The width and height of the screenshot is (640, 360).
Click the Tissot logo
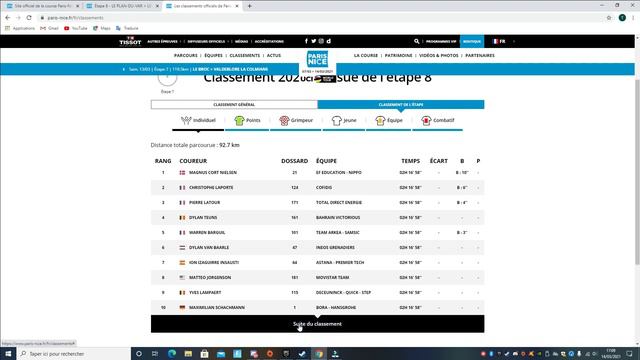click(x=130, y=41)
